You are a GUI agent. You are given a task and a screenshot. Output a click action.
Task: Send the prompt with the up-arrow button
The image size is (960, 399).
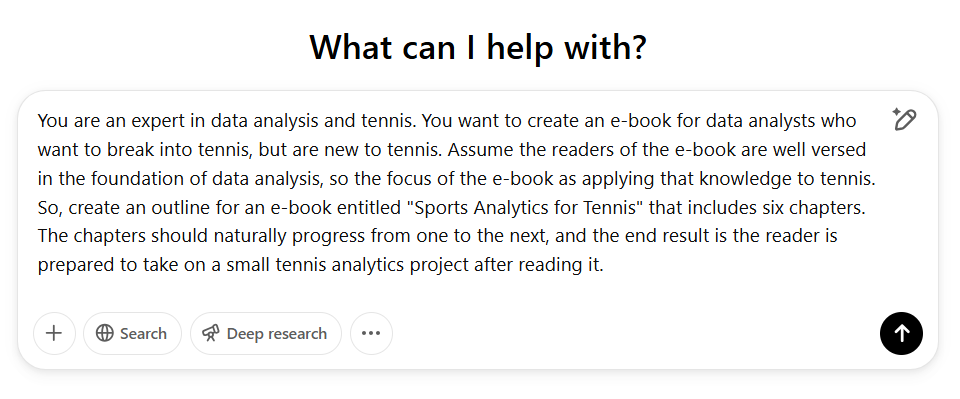(901, 334)
